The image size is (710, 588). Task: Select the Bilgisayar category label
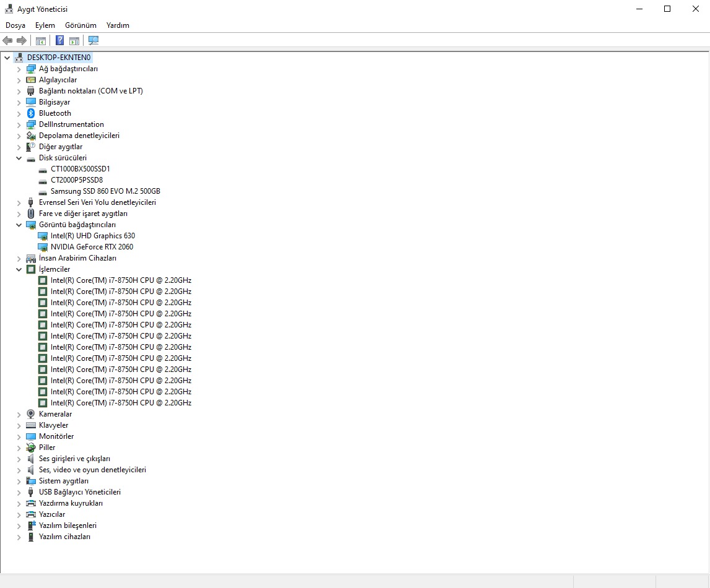(x=54, y=102)
